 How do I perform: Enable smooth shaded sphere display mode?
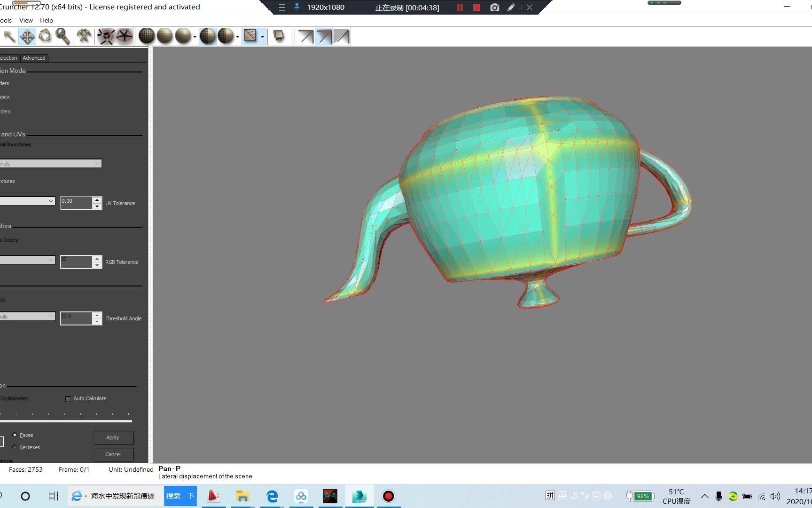tap(183, 36)
